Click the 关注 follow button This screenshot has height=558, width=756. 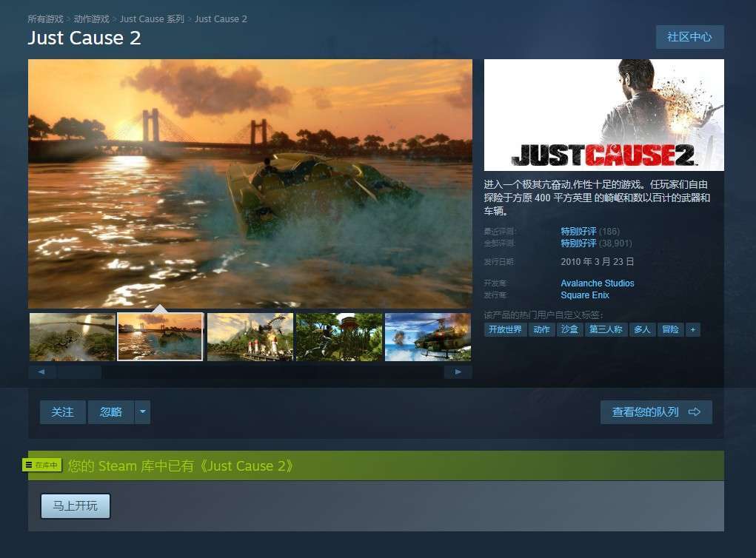(x=63, y=412)
